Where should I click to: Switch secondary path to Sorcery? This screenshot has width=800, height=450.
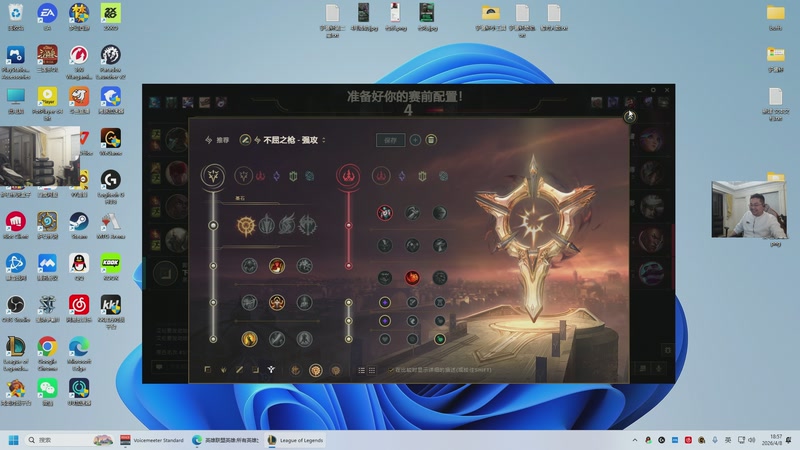coord(402,176)
